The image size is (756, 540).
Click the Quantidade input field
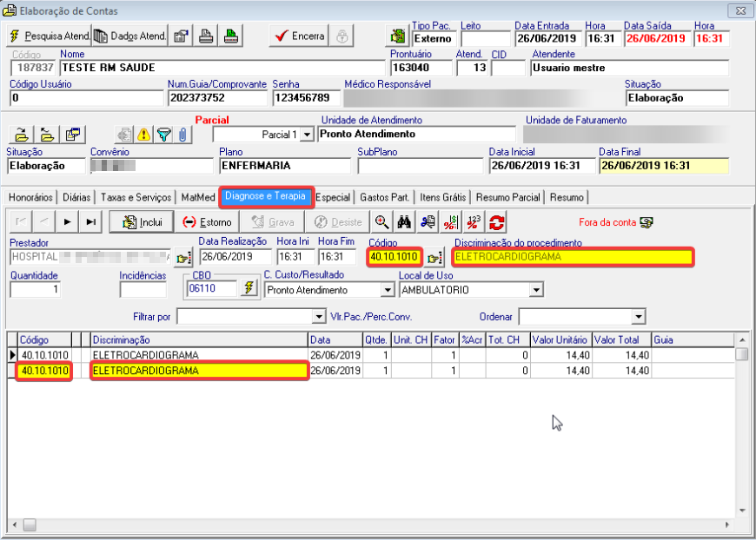(x=36, y=289)
